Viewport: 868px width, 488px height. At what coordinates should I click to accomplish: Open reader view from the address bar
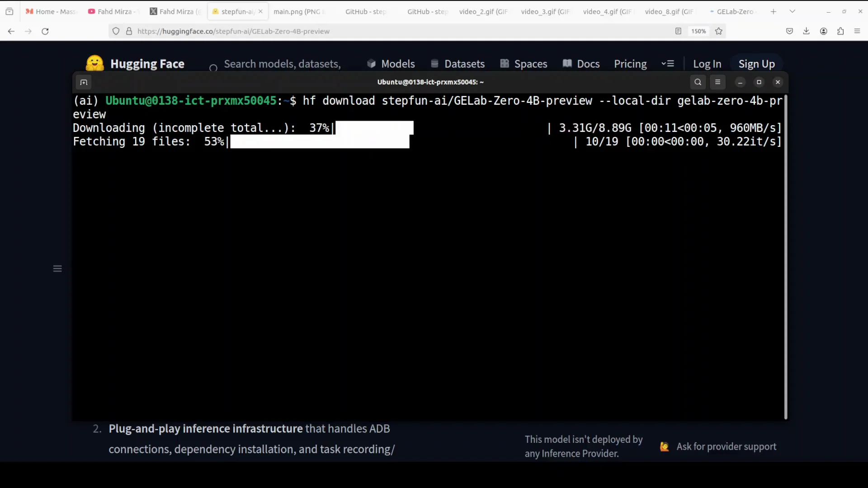pos(678,31)
